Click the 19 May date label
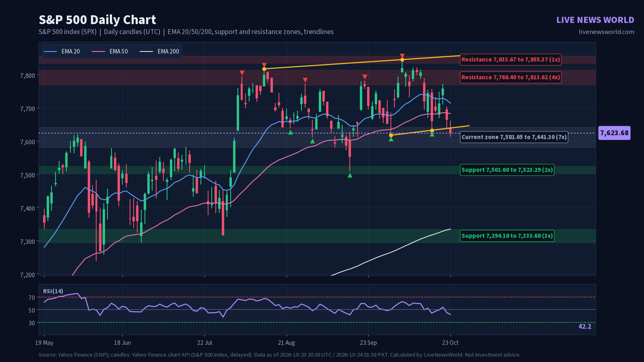This screenshot has width=644, height=362. tap(44, 343)
